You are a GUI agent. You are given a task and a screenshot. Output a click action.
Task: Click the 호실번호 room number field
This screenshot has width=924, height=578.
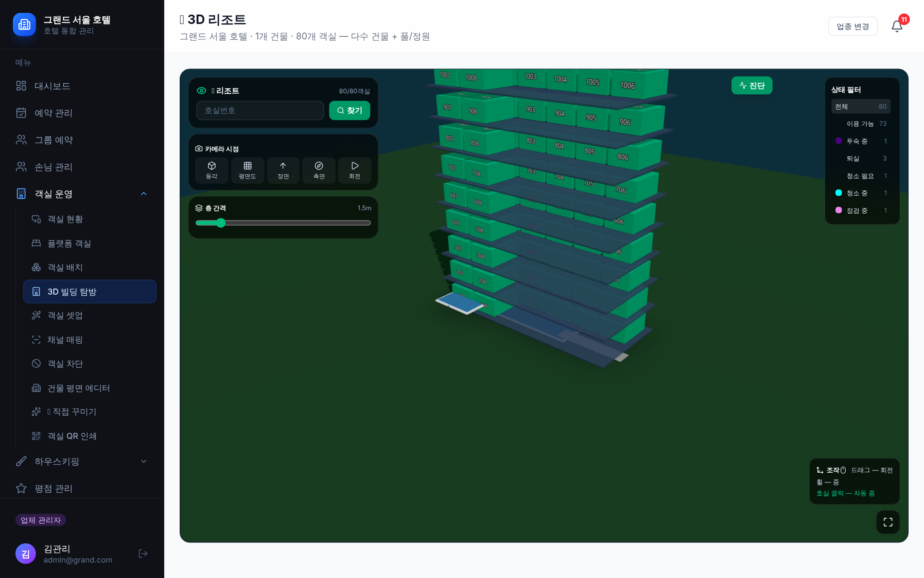260,110
